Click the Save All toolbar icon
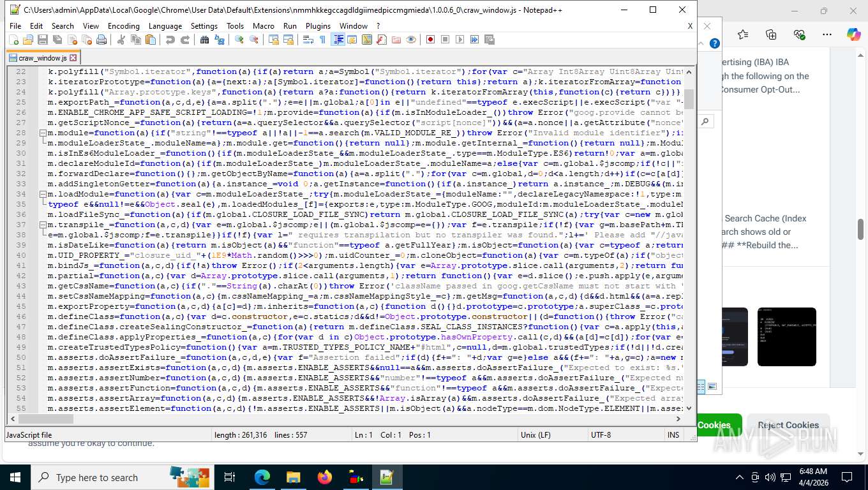The image size is (868, 490). click(57, 40)
